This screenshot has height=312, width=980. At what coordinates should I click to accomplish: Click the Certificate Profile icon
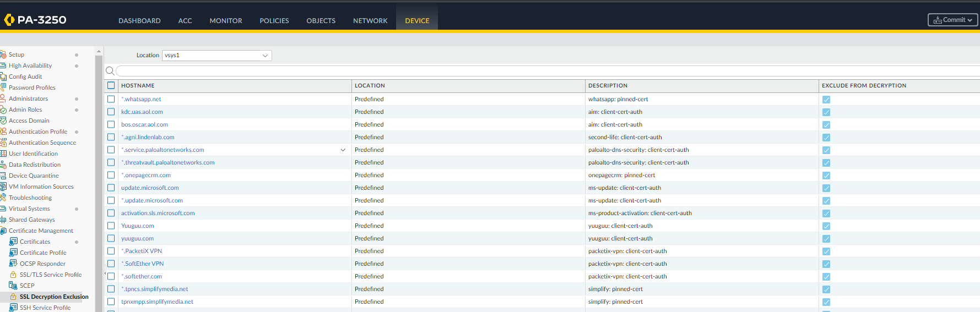(13, 253)
